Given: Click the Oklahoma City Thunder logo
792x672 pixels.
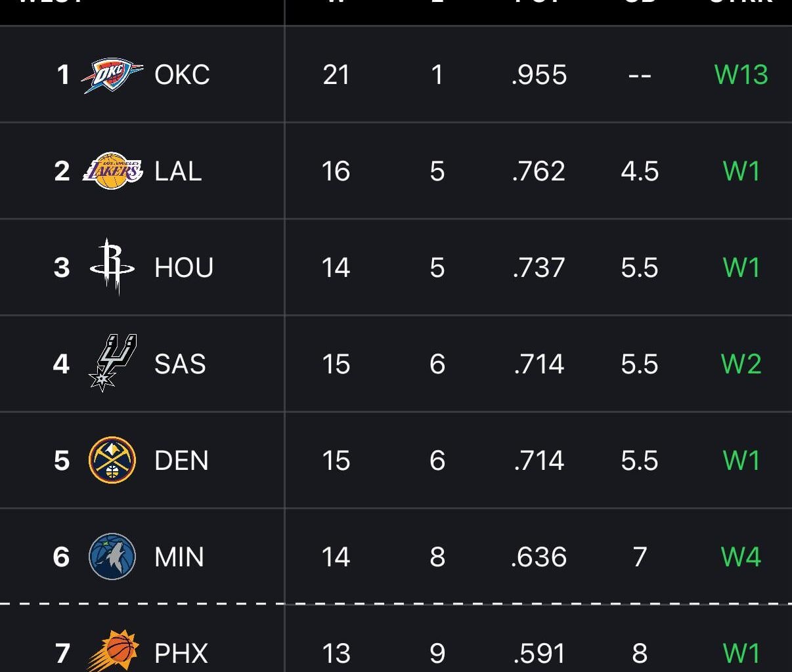Looking at the screenshot, I should coord(112,75).
